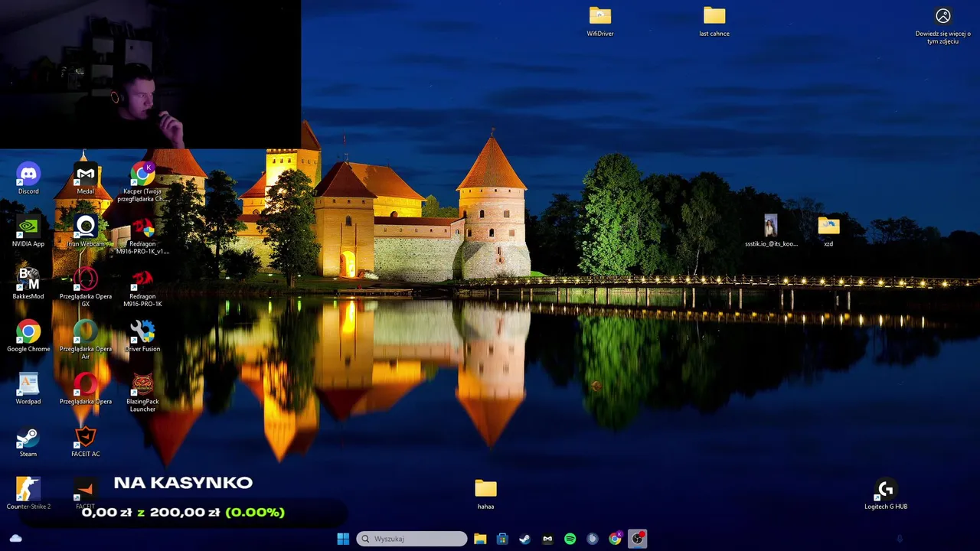980x551 pixels.
Task: Open the hahaa folder
Action: tap(485, 494)
